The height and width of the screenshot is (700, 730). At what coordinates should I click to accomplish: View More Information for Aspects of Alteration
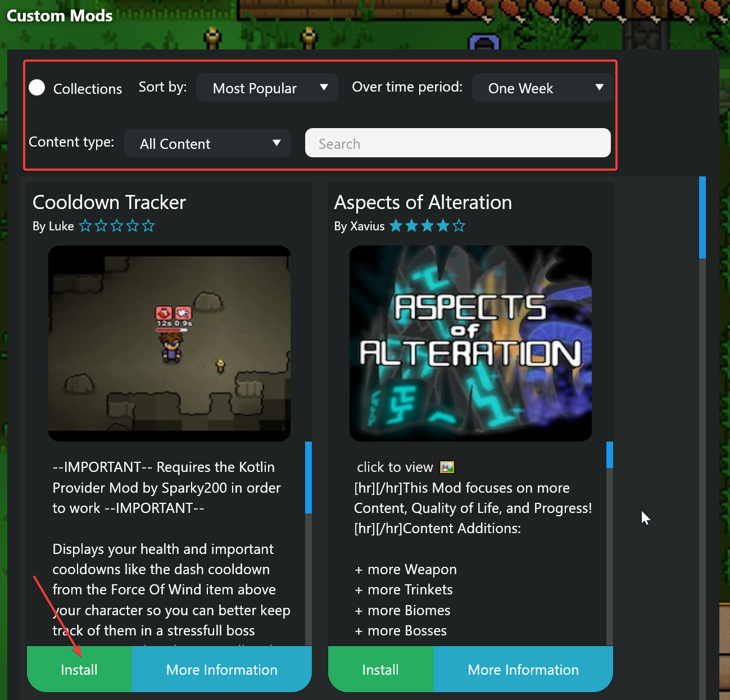[x=523, y=669]
